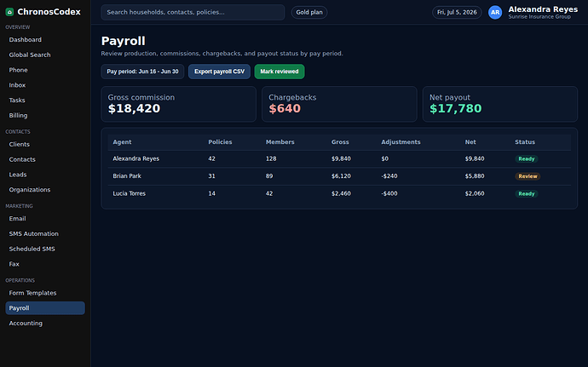Sort by the Gross column header
588x367 pixels.
pyautogui.click(x=340, y=142)
